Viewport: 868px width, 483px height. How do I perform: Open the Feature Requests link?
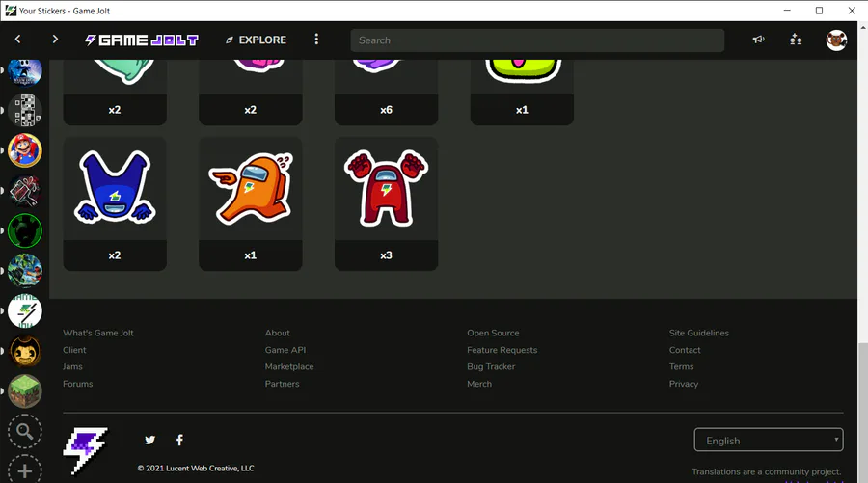click(x=502, y=350)
